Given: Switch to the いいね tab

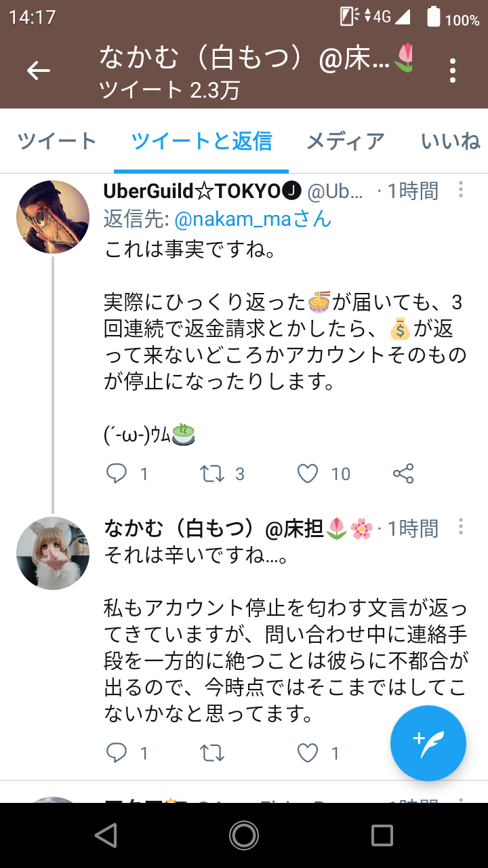Looking at the screenshot, I should pos(450,141).
